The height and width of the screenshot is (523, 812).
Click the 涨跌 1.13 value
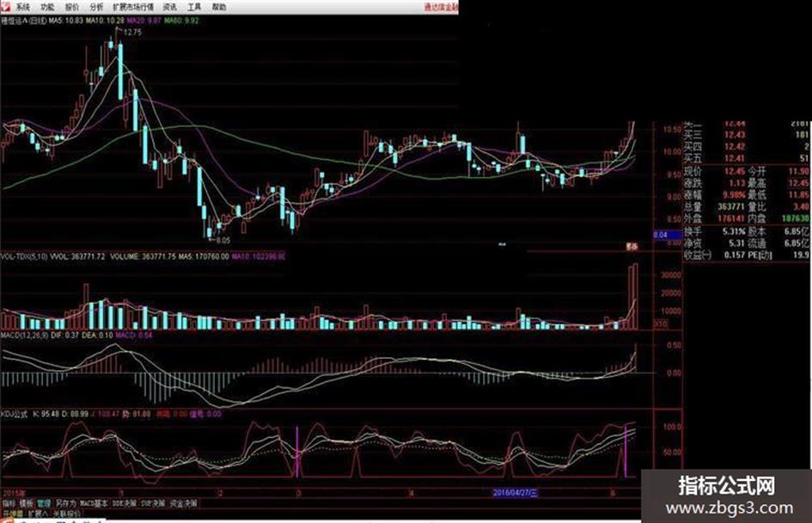(x=737, y=183)
